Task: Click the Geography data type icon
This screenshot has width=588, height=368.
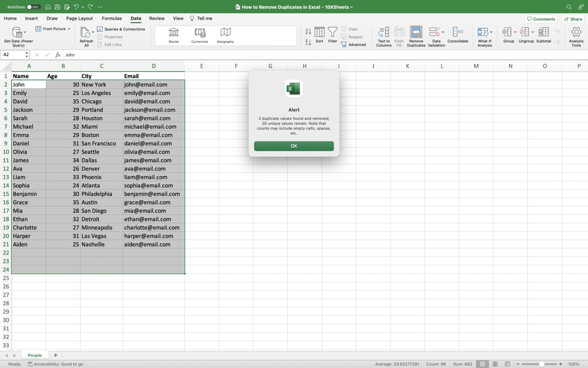Action: click(x=225, y=35)
